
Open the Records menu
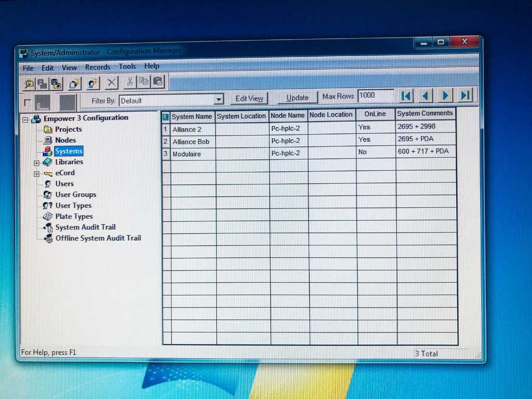(x=98, y=67)
